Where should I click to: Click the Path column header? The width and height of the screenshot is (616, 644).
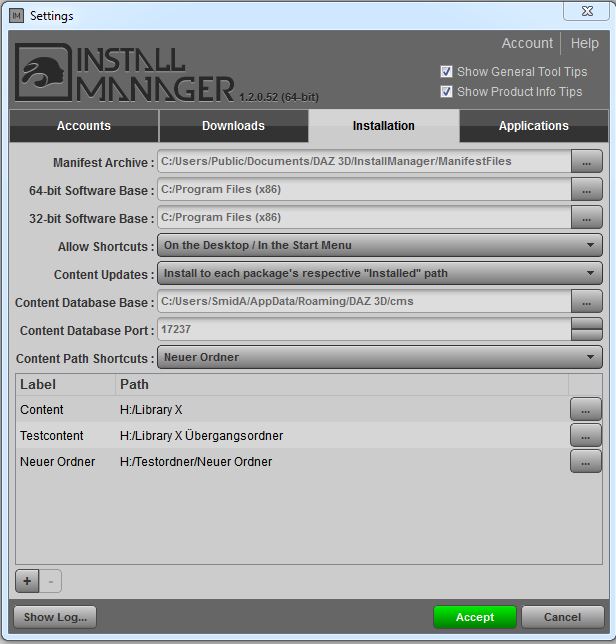point(342,384)
